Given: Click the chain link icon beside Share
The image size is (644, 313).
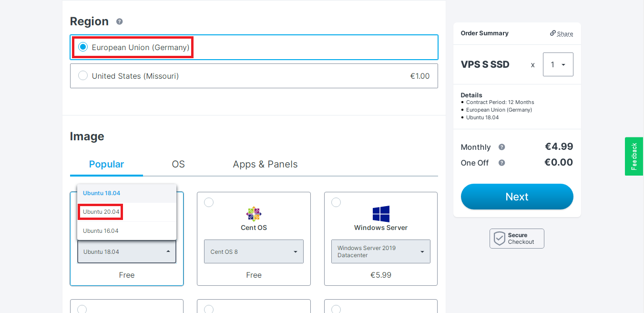Looking at the screenshot, I should tap(553, 33).
